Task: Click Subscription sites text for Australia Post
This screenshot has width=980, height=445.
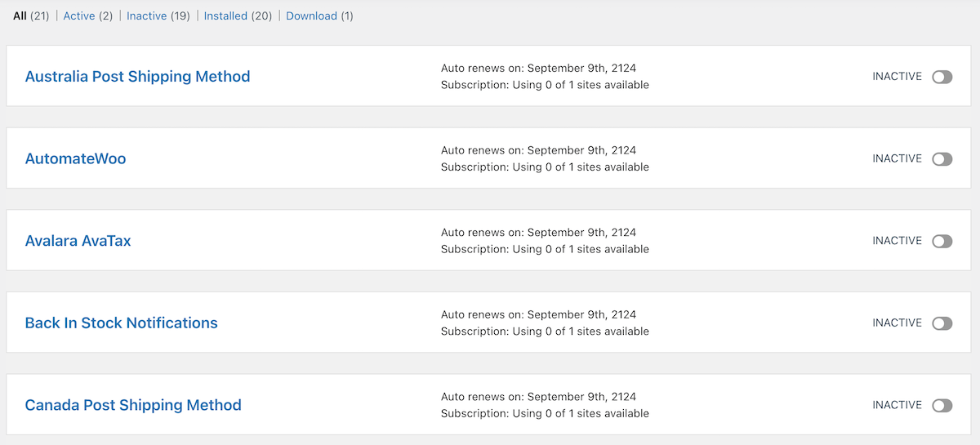Action: 545,85
